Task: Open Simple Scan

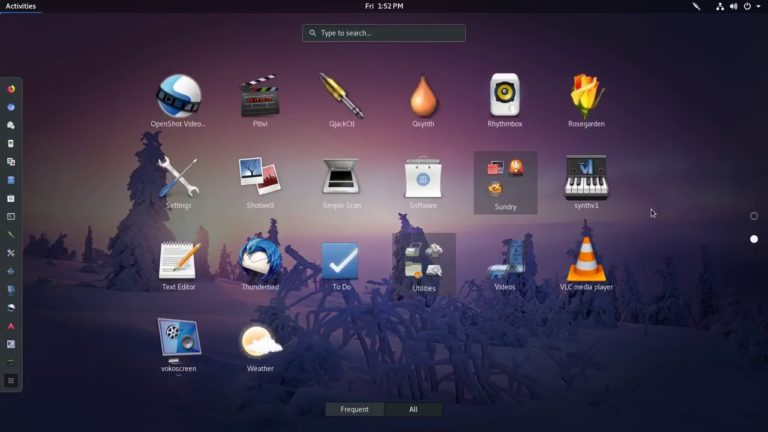Action: click(x=341, y=182)
